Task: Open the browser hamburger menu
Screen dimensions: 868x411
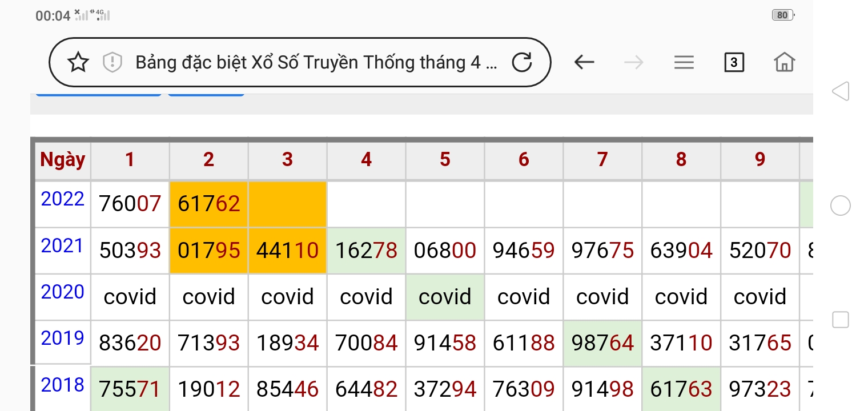Action: (684, 62)
